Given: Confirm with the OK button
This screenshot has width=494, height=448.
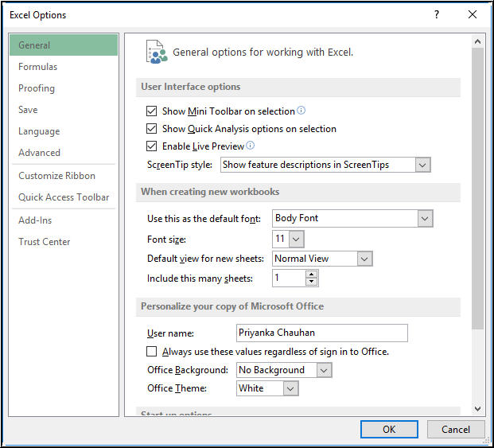Looking at the screenshot, I should click(x=389, y=429).
